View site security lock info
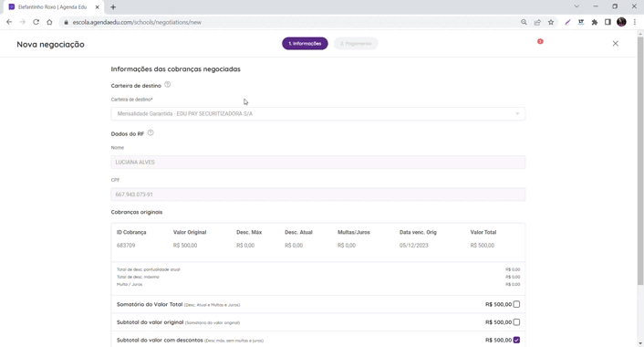The width and height of the screenshot is (644, 347). (66, 22)
